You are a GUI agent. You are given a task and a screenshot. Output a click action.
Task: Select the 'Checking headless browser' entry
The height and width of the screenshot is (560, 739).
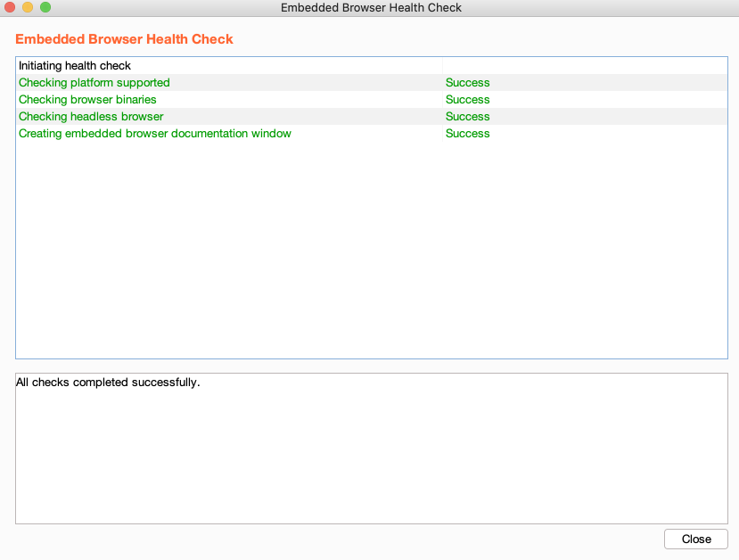[90, 116]
